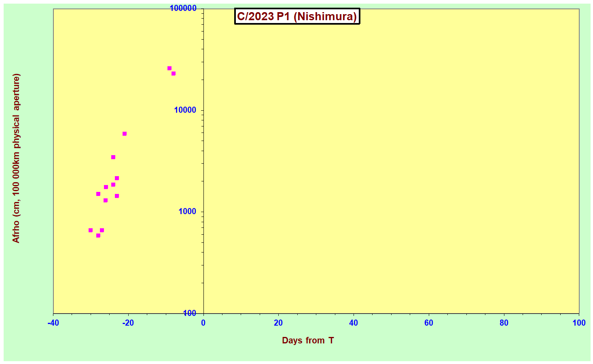593x364 pixels.
Task: Click the -40 x-axis tick label
Action: point(53,323)
